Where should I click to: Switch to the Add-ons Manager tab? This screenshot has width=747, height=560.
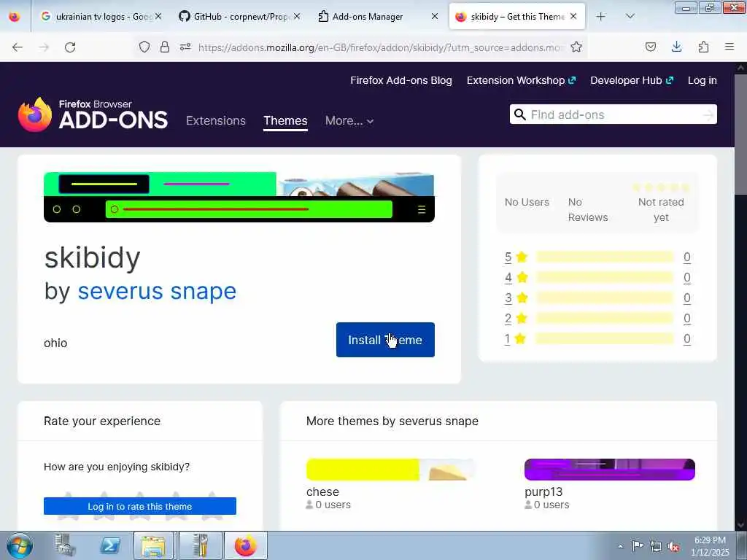(378, 17)
